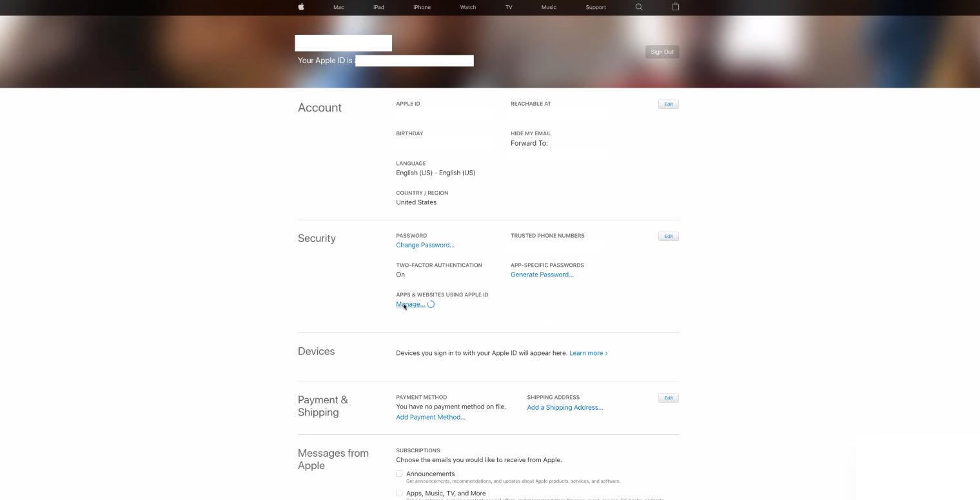Click the Sign Out button
This screenshot has height=500, width=980.
662,52
